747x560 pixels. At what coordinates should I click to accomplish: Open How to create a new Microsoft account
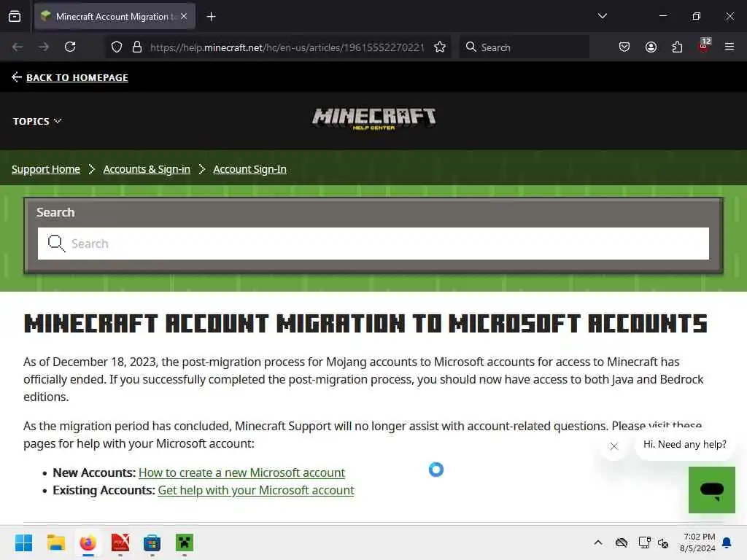click(241, 472)
